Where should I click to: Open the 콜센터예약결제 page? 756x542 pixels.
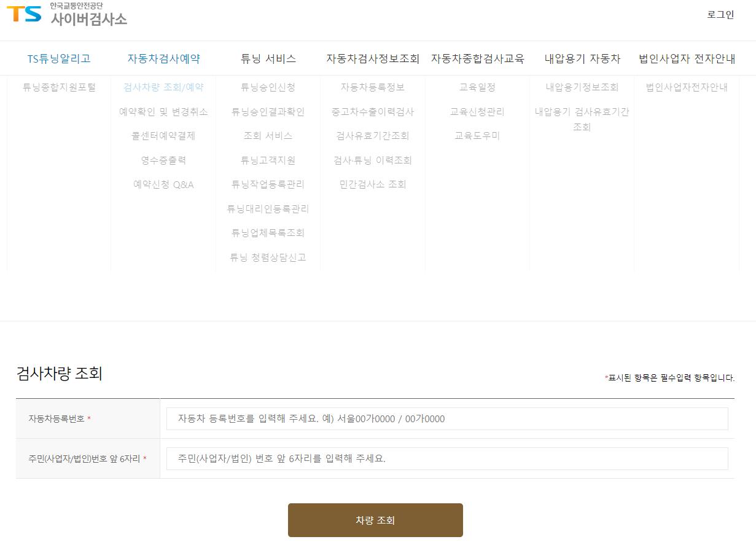(x=163, y=136)
